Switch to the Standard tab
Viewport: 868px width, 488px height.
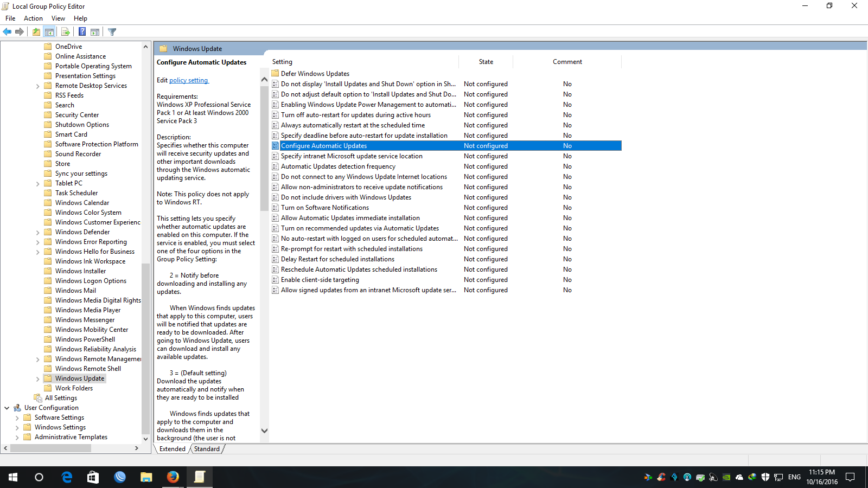click(x=207, y=449)
